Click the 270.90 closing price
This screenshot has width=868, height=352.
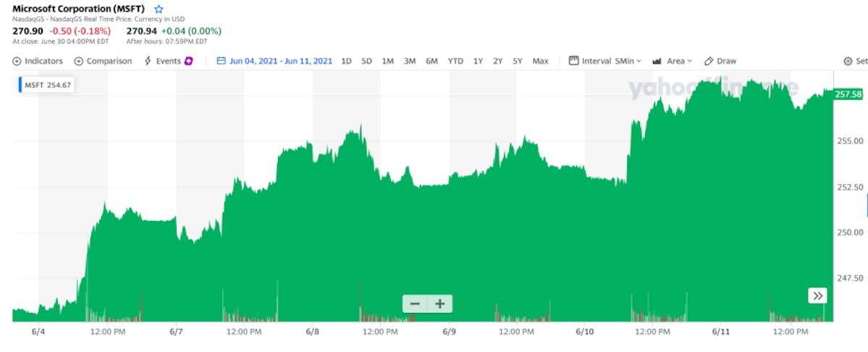(x=28, y=30)
